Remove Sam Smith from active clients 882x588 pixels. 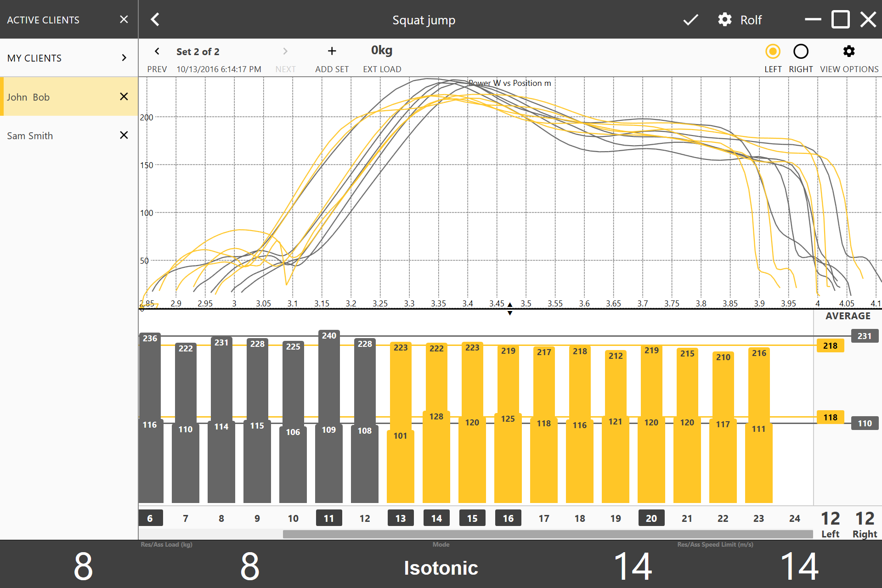pos(124,135)
